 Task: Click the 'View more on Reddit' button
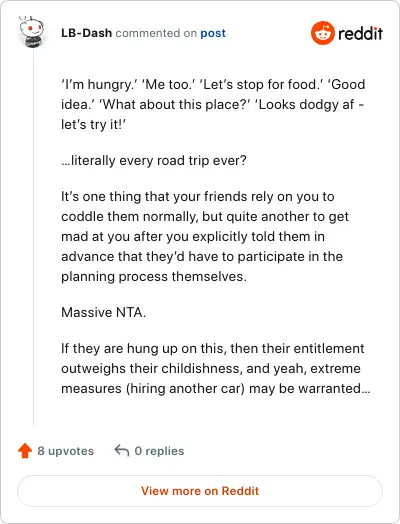click(x=200, y=491)
